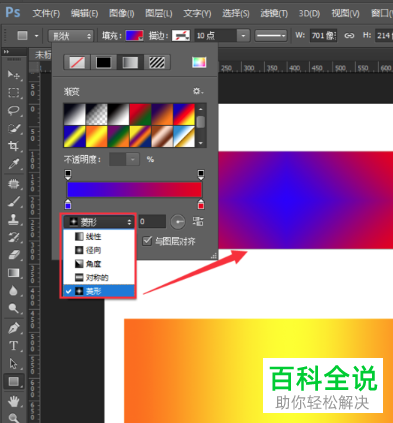This screenshot has height=423, width=393.
Task: Choose the angle gradient style option
Action: pyautogui.click(x=99, y=264)
